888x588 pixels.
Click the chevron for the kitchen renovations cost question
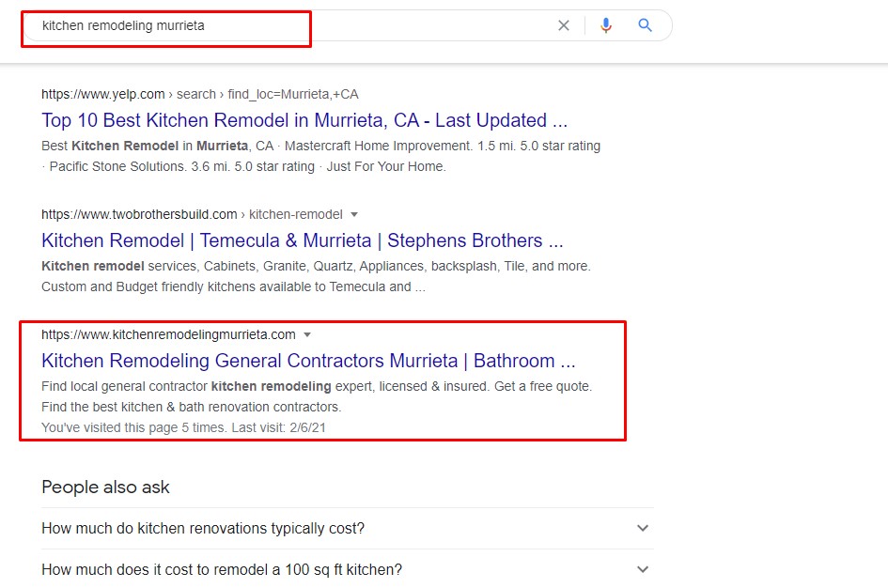pos(643,529)
